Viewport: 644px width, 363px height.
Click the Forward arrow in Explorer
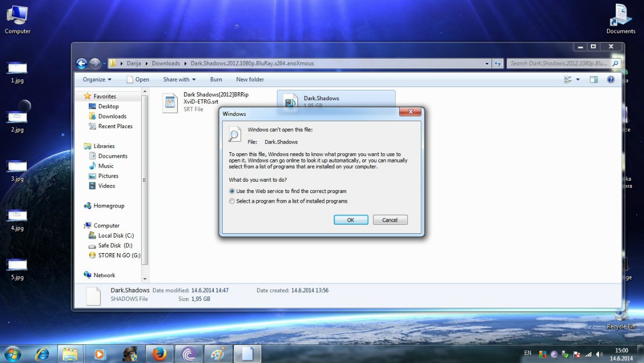[95, 63]
